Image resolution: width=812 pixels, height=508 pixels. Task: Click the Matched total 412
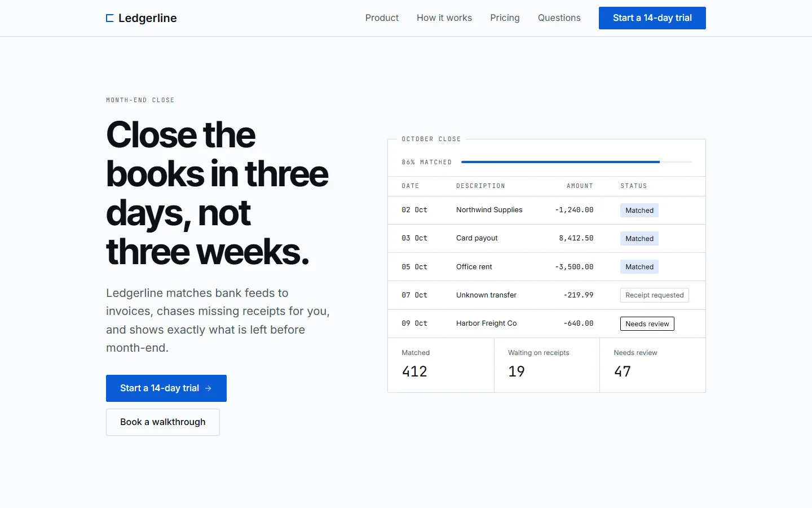414,371
